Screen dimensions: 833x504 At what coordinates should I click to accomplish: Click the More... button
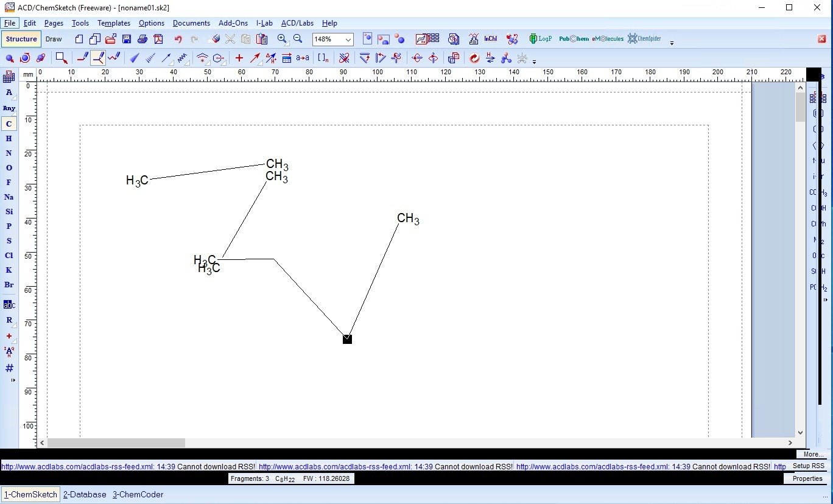813,455
